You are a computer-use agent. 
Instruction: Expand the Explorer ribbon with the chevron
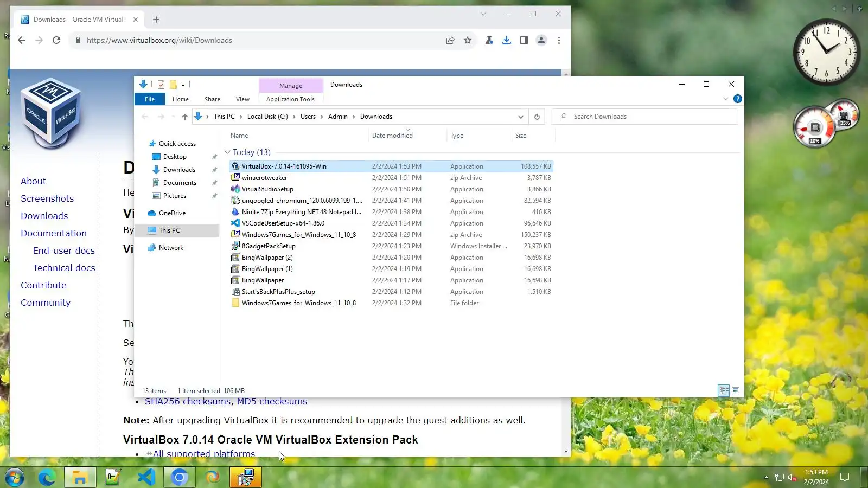coord(726,99)
